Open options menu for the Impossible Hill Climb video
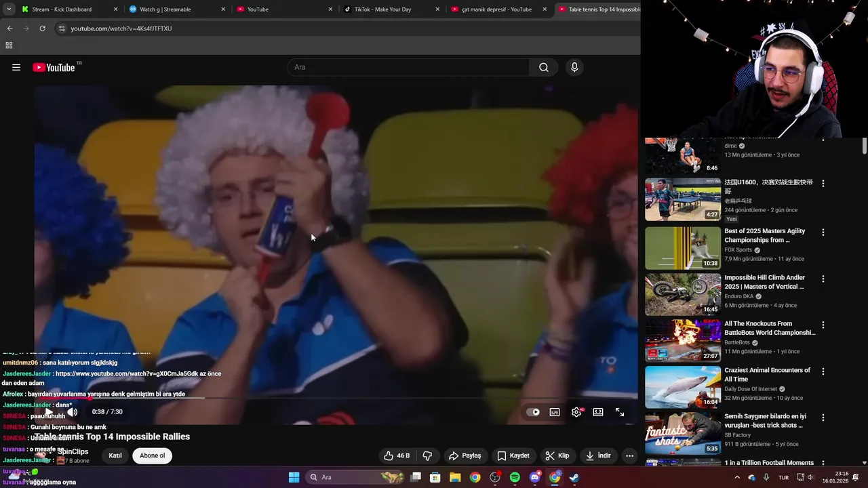The width and height of the screenshot is (868, 488). click(x=823, y=279)
